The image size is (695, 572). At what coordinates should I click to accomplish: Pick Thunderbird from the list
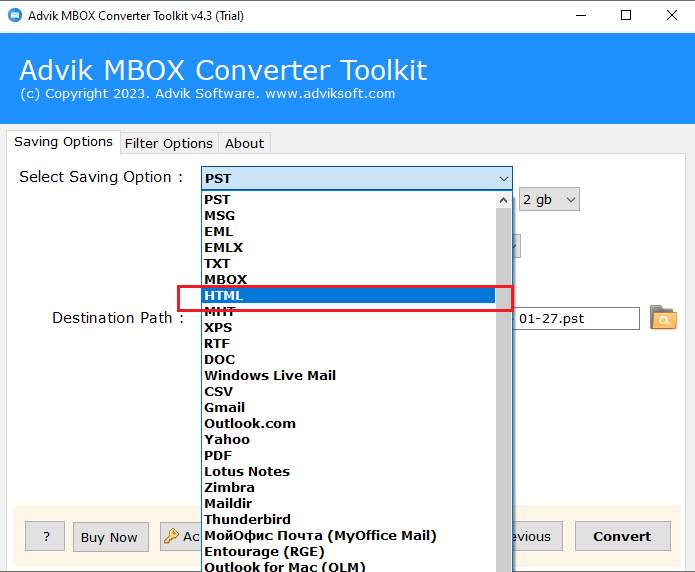(349, 519)
